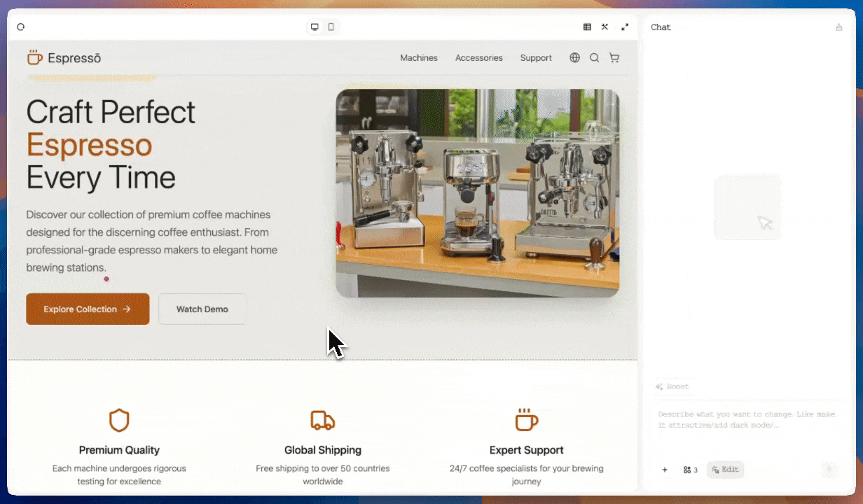Viewport: 863px width, 504px height.
Task: Click the search magnifier icon
Action: click(x=594, y=58)
